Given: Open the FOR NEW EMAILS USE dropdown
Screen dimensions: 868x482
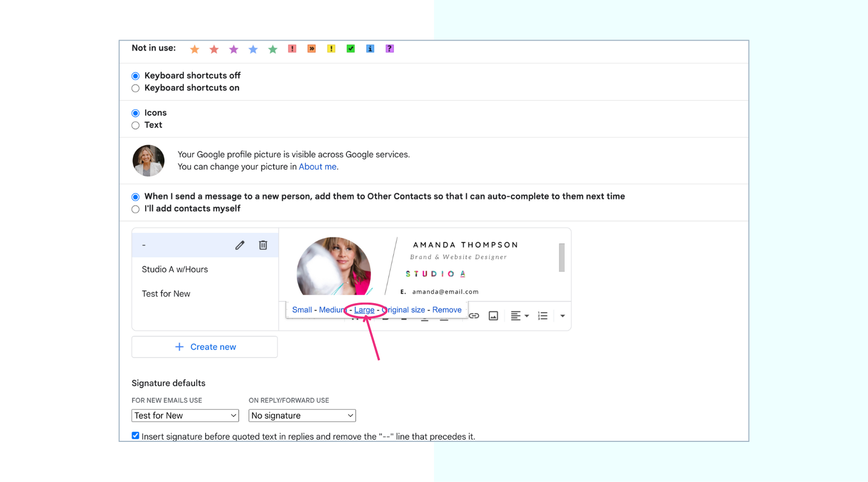Looking at the screenshot, I should [185, 415].
